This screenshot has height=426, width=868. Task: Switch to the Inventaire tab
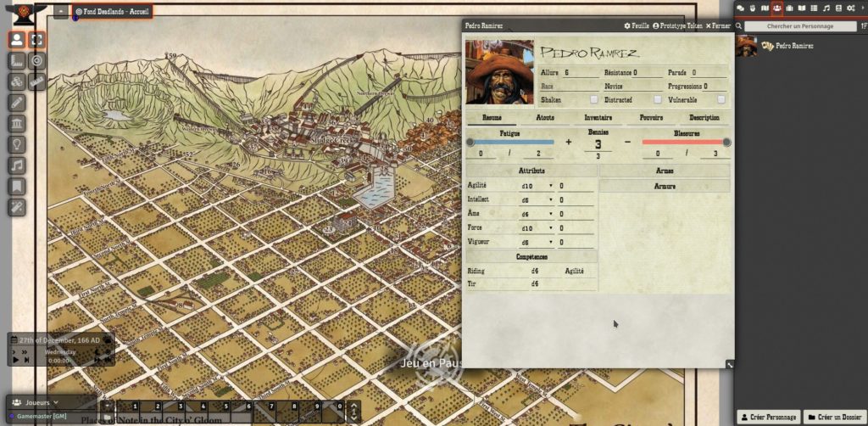point(598,118)
